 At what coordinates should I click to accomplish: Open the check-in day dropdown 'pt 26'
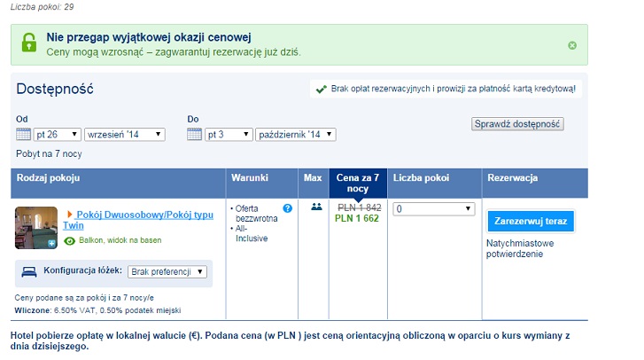click(x=57, y=135)
